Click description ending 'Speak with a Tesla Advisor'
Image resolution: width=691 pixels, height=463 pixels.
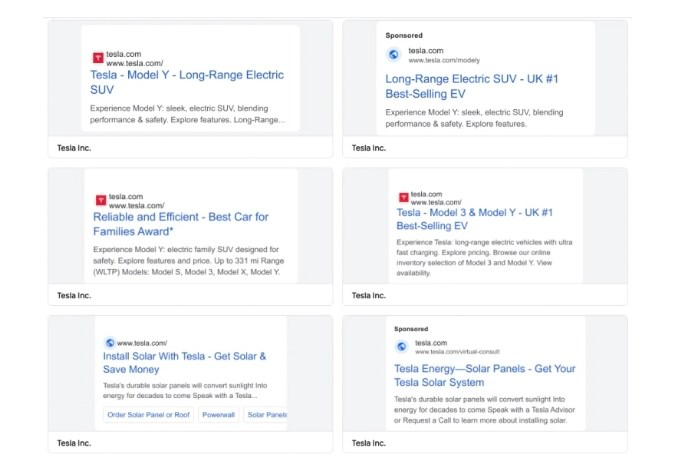pos(485,410)
